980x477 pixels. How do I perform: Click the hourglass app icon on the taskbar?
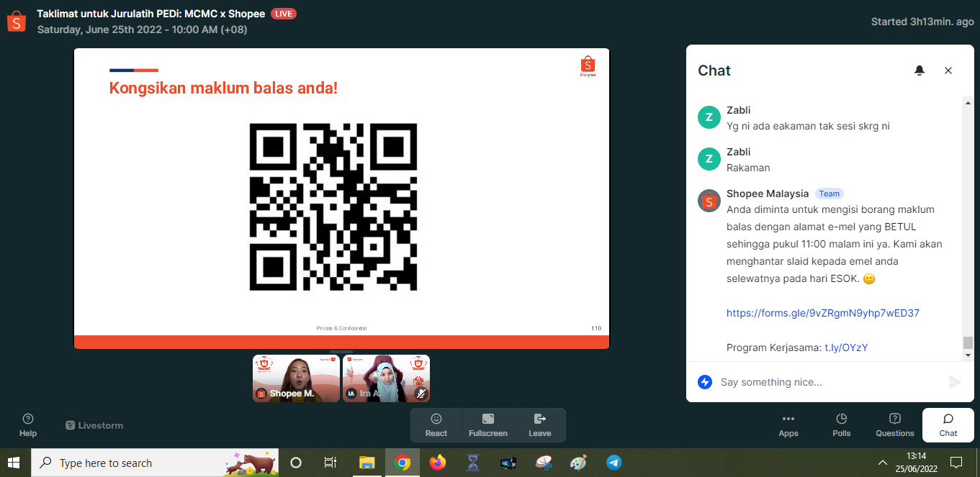473,463
